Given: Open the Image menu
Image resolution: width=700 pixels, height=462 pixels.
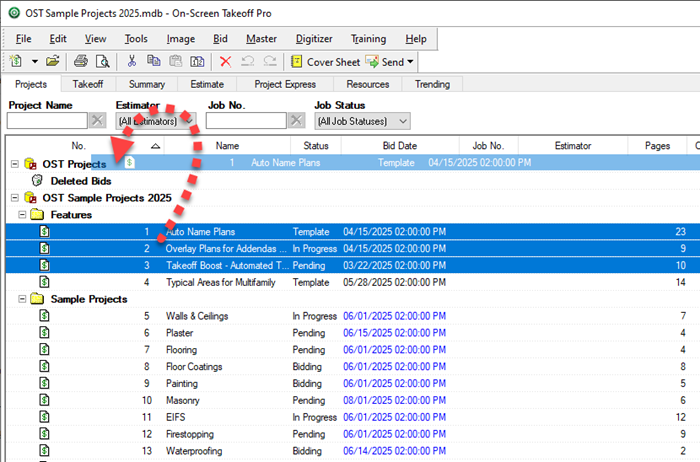Looking at the screenshot, I should 180,39.
